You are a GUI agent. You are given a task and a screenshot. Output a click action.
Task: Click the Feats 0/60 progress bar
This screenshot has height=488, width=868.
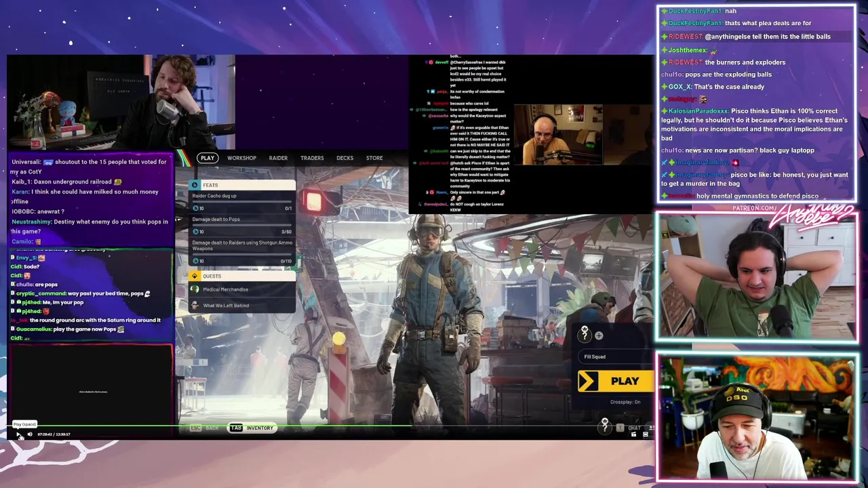(x=242, y=226)
